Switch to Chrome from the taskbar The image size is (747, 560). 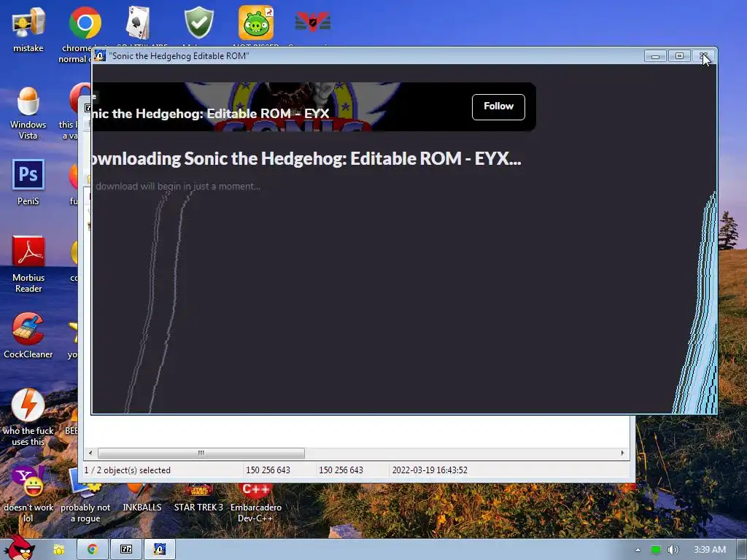coord(93,550)
